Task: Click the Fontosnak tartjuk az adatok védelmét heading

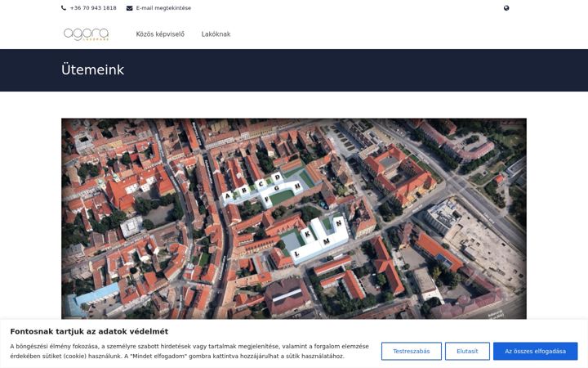Action: [89, 331]
